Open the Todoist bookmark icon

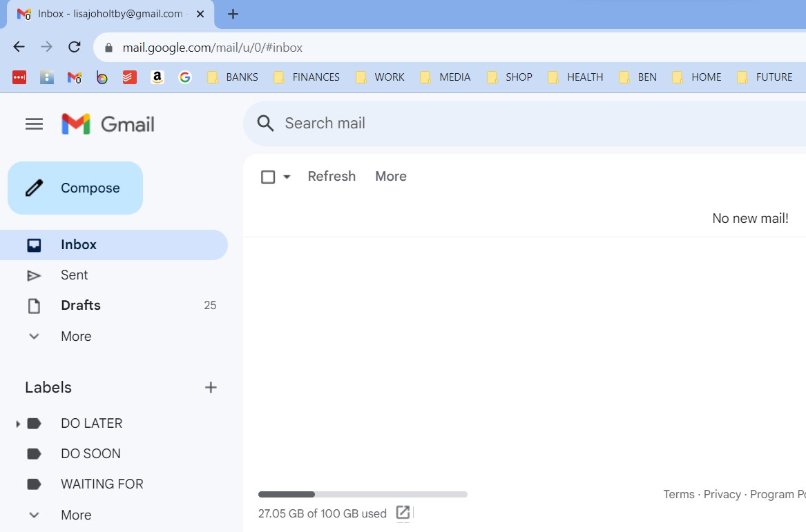[130, 77]
